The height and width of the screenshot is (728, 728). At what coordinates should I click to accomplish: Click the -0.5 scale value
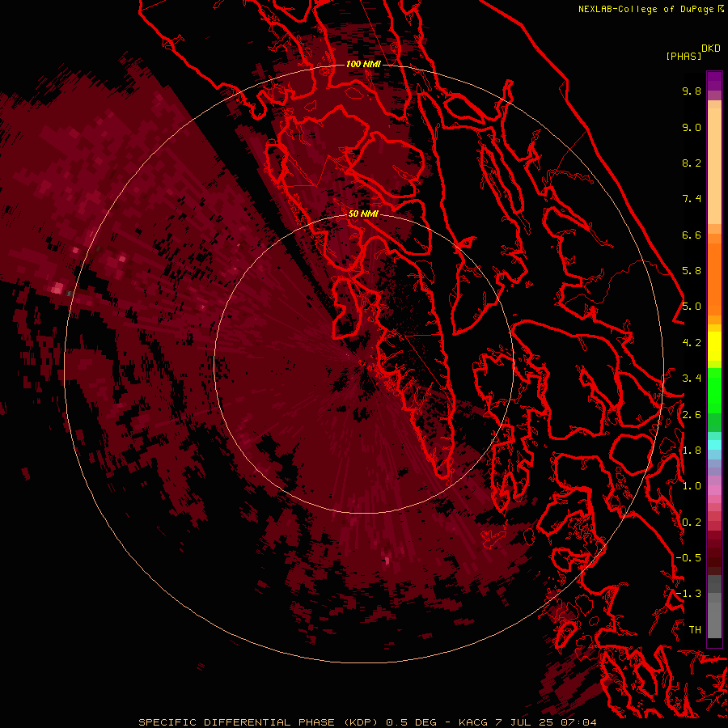click(688, 558)
